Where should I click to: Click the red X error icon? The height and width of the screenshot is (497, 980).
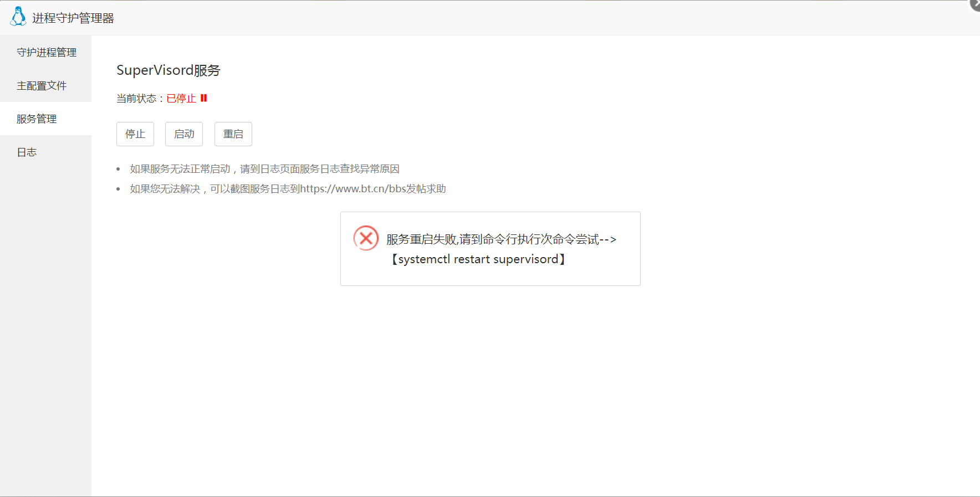[366, 238]
